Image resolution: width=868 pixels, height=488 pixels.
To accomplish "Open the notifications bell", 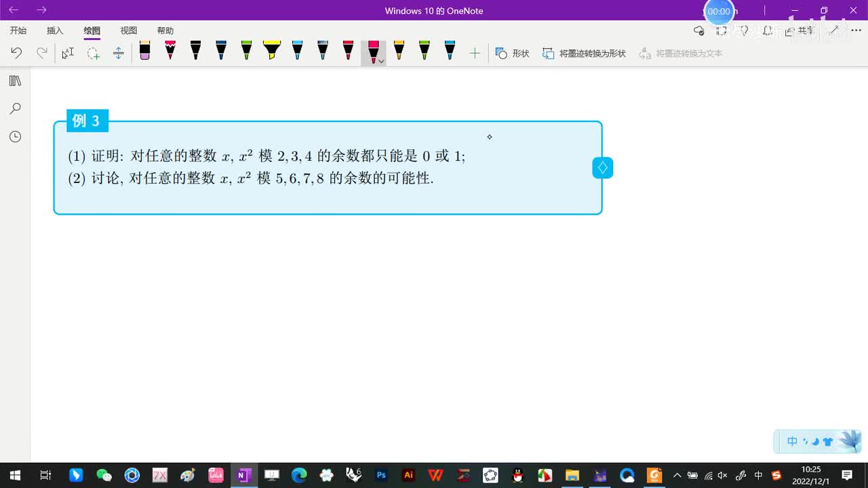I will pyautogui.click(x=767, y=30).
